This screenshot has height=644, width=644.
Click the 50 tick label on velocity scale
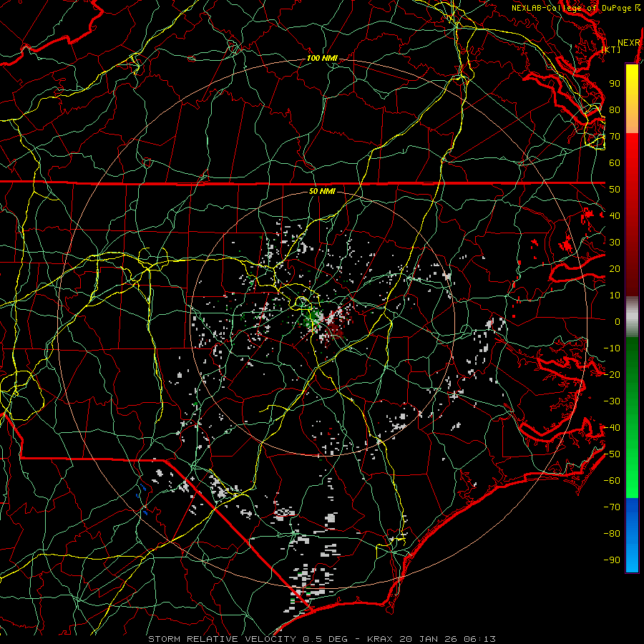[615, 190]
